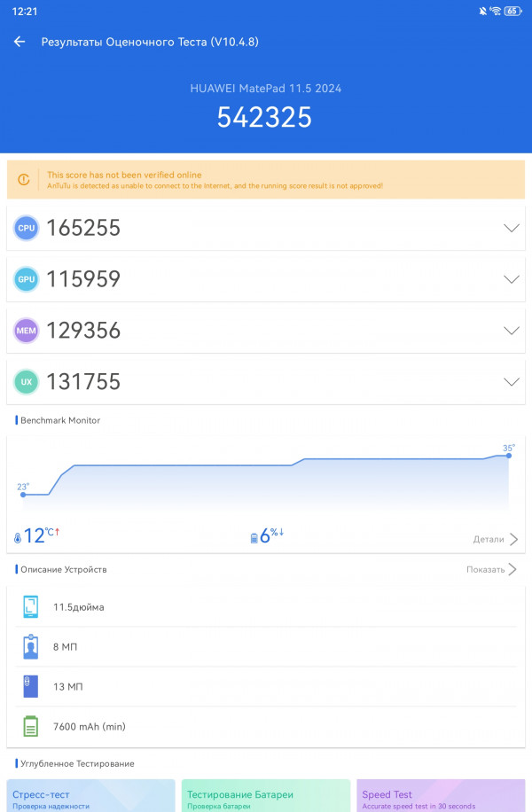Click the battery drain icon near 6%
This screenshot has height=812, width=532.
coord(254,538)
